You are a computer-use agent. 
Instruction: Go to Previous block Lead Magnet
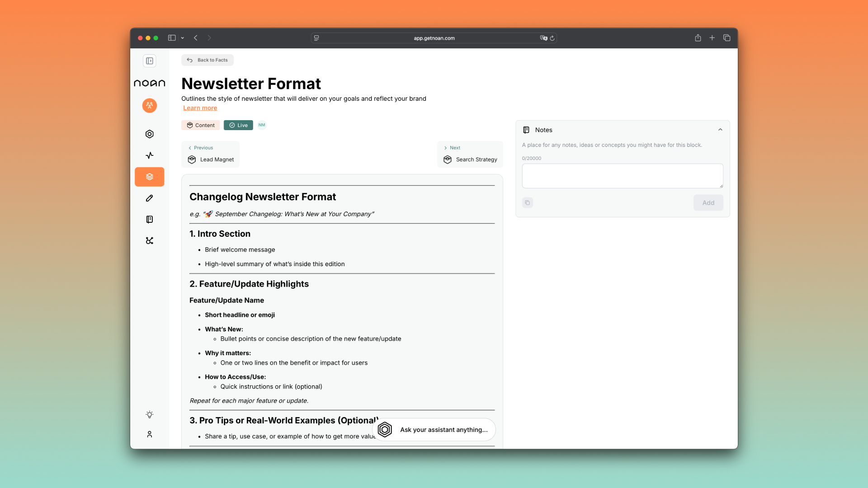(211, 155)
